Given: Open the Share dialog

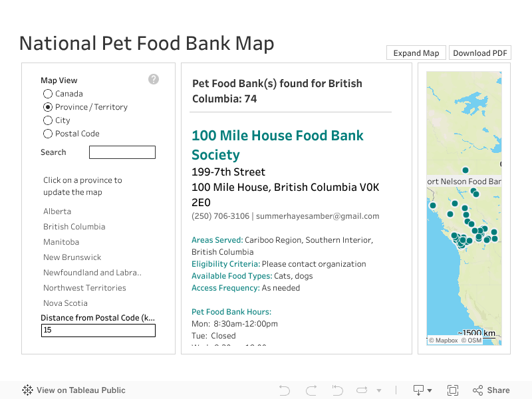Looking at the screenshot, I should tap(491, 390).
